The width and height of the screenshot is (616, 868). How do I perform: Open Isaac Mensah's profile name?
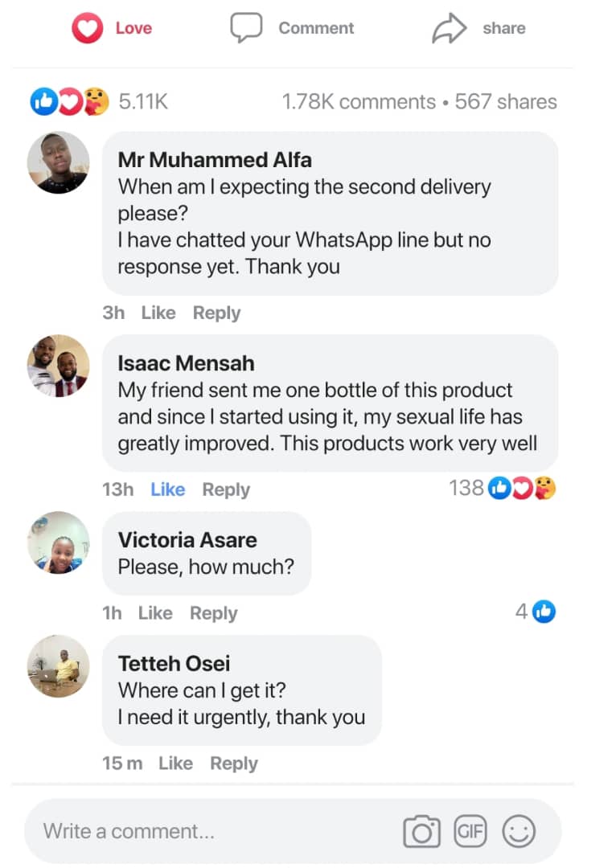pos(186,363)
